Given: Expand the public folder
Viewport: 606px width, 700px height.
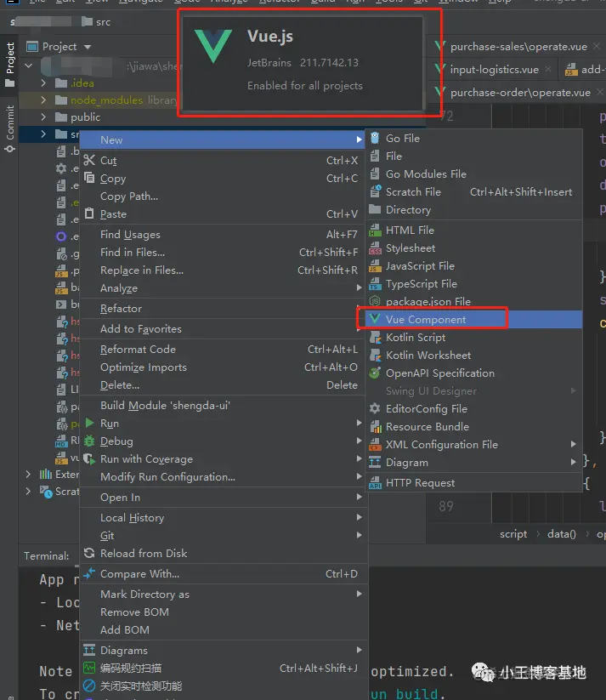Looking at the screenshot, I should tap(43, 117).
